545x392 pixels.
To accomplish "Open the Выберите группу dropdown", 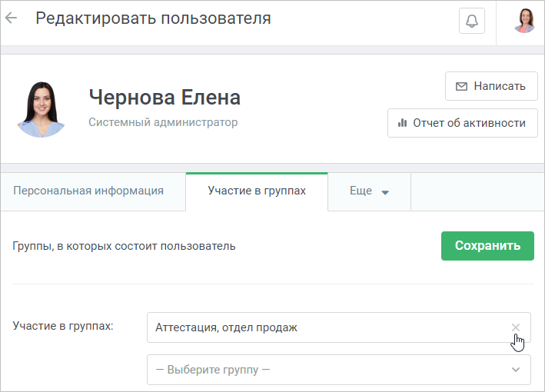I will tap(339, 370).
